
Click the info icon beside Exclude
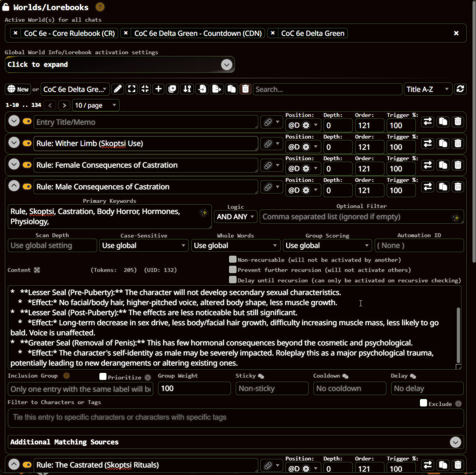click(x=458, y=404)
